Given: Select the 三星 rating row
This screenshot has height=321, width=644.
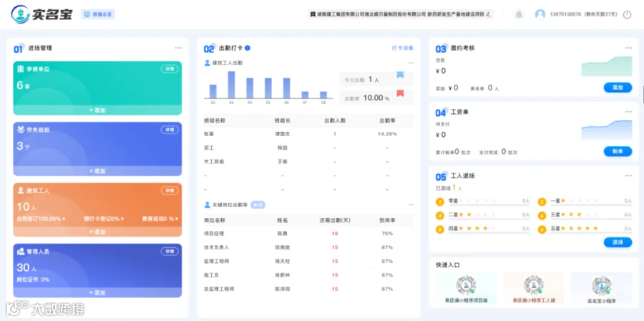Looking at the screenshot, I should [x=585, y=215].
